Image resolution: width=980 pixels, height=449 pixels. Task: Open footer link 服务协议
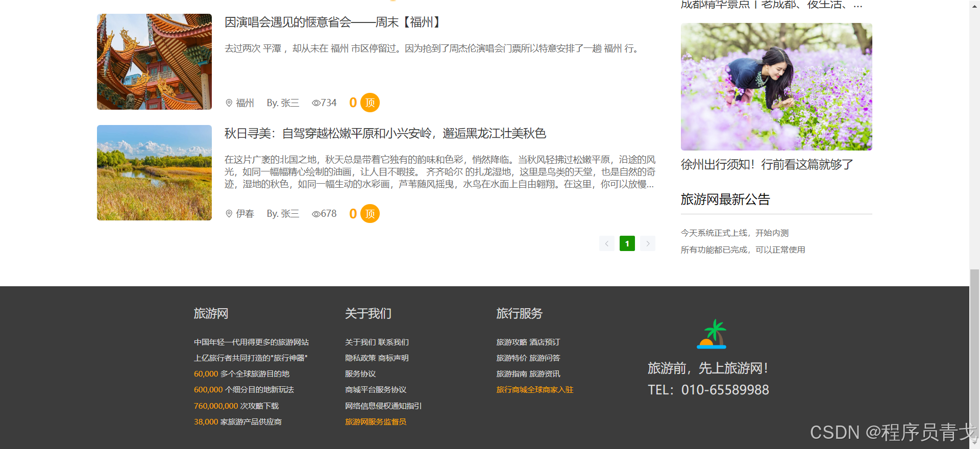tap(360, 374)
